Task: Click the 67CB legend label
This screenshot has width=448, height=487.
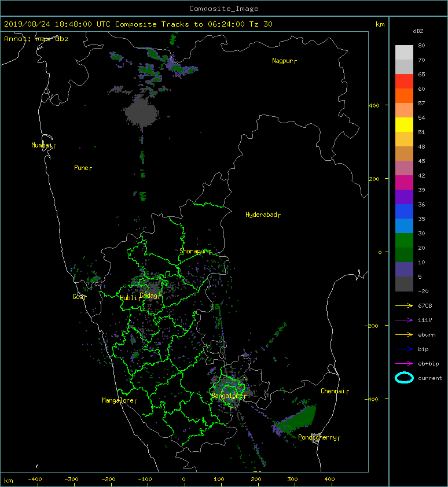Action: point(425,306)
